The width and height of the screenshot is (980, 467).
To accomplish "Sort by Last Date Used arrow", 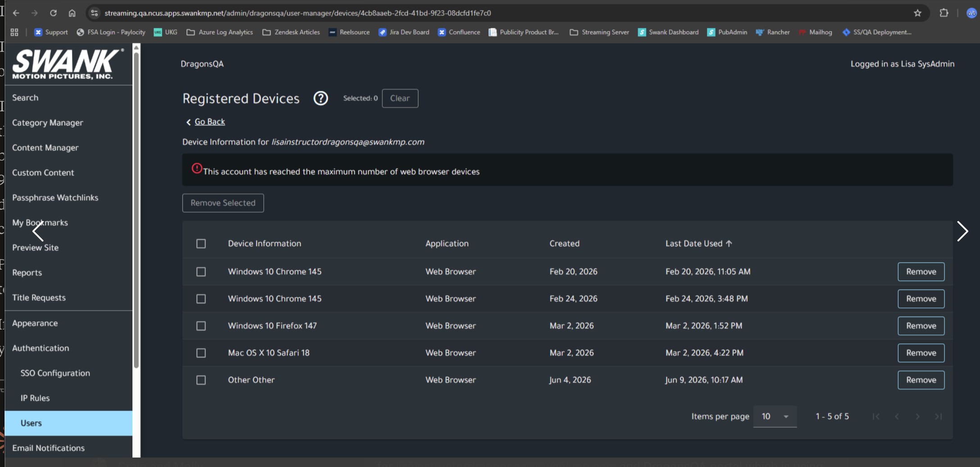I will [729, 243].
